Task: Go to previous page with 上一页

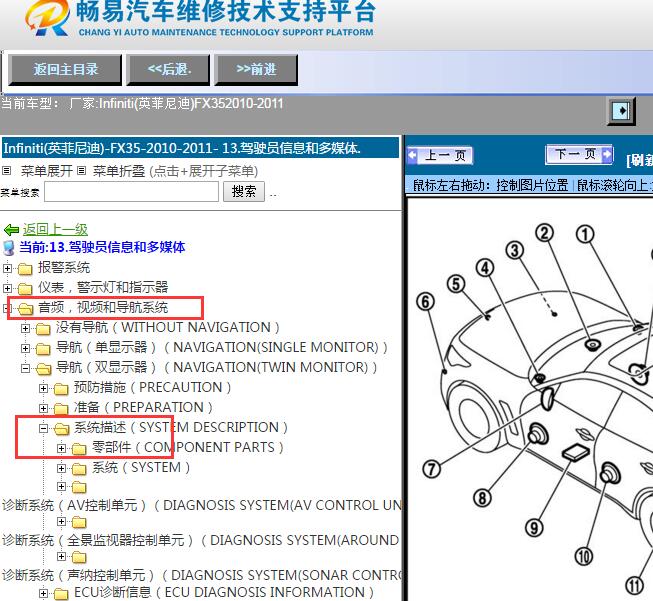Action: pos(440,155)
